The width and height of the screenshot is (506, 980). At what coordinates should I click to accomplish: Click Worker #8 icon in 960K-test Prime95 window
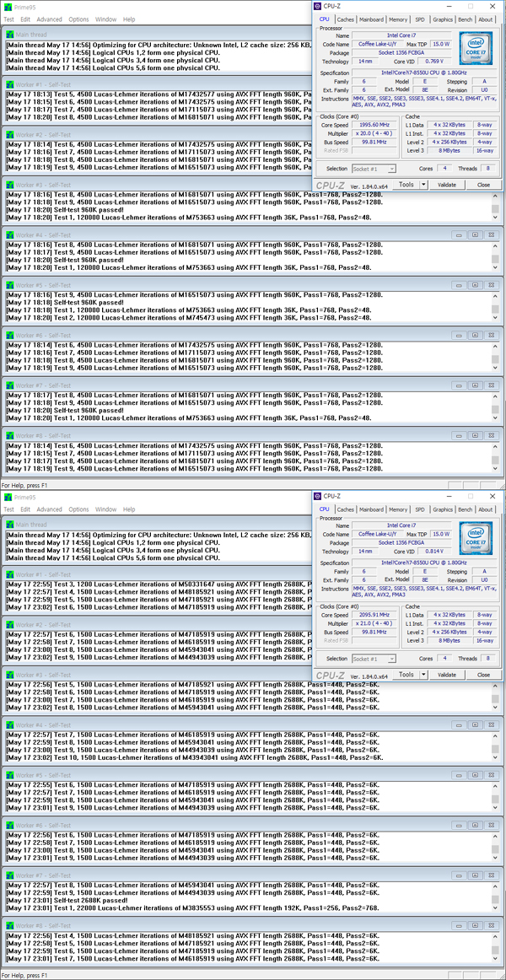click(9, 435)
